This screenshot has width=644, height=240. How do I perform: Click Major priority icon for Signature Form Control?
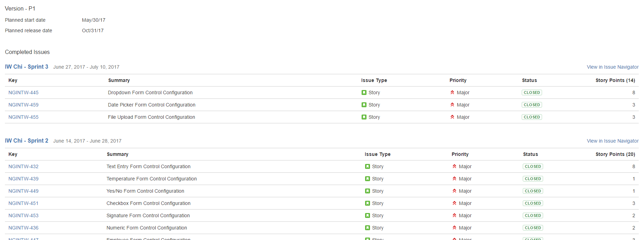point(454,215)
